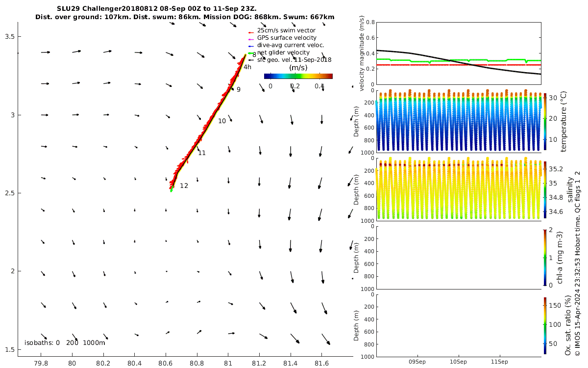Screen dimensions: 588x368
Task: Click the 'Dist. over ground: 107km' subtitle line
Action: coord(185,17)
